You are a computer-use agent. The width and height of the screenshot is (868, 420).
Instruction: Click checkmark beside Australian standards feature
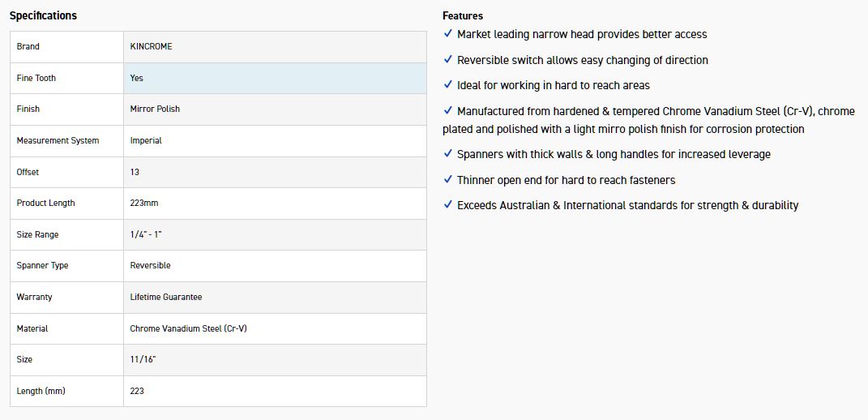pos(448,205)
